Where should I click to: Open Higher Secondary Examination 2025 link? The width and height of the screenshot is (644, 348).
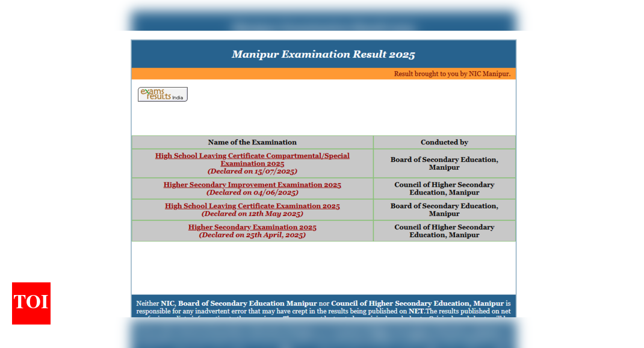pos(252,227)
